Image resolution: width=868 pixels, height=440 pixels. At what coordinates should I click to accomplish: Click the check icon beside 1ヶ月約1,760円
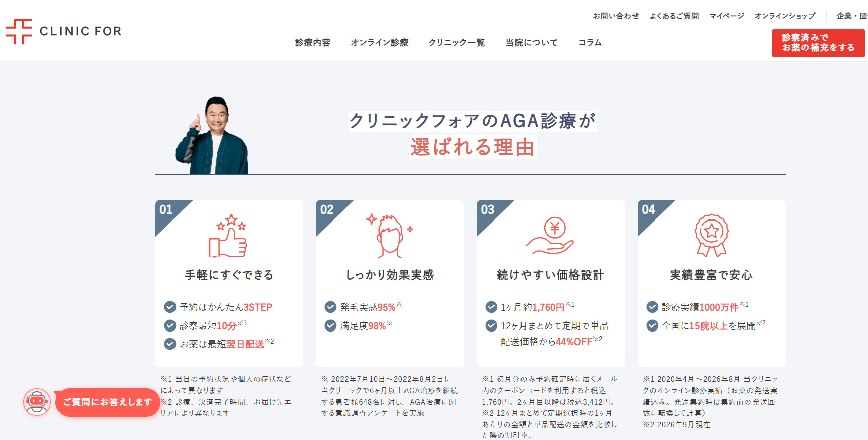tap(491, 307)
